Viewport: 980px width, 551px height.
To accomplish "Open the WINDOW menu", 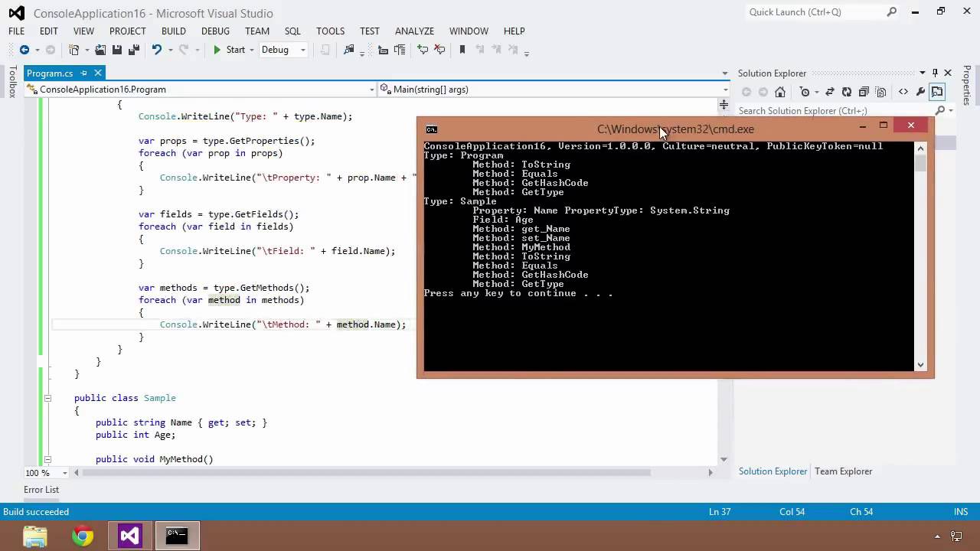I will pos(469,31).
